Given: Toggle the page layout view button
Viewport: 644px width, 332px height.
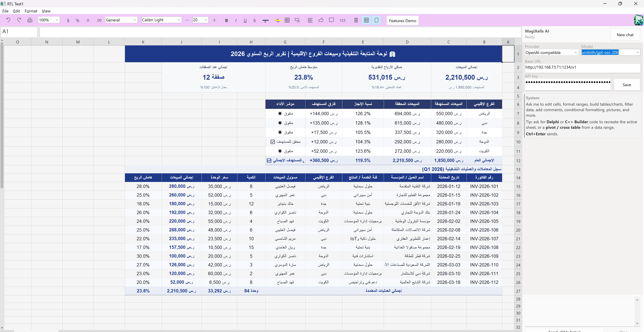Looking at the screenshot, I should click(376, 20).
